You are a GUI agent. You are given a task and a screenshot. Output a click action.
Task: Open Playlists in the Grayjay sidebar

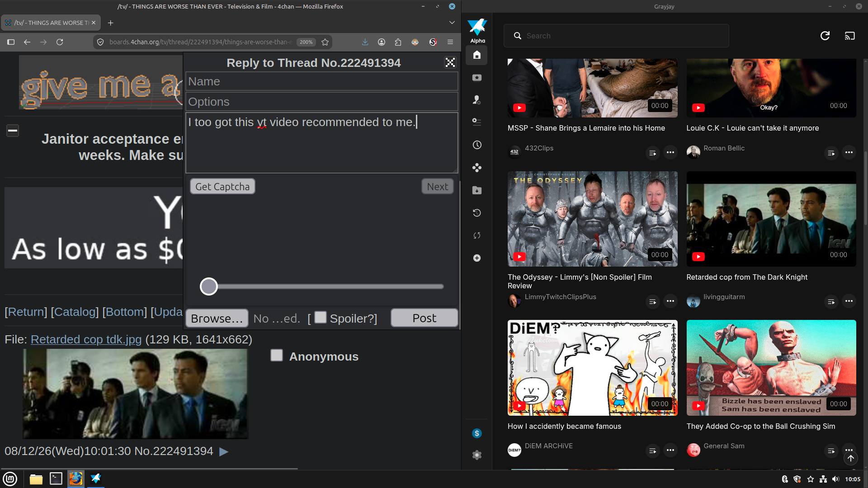476,122
